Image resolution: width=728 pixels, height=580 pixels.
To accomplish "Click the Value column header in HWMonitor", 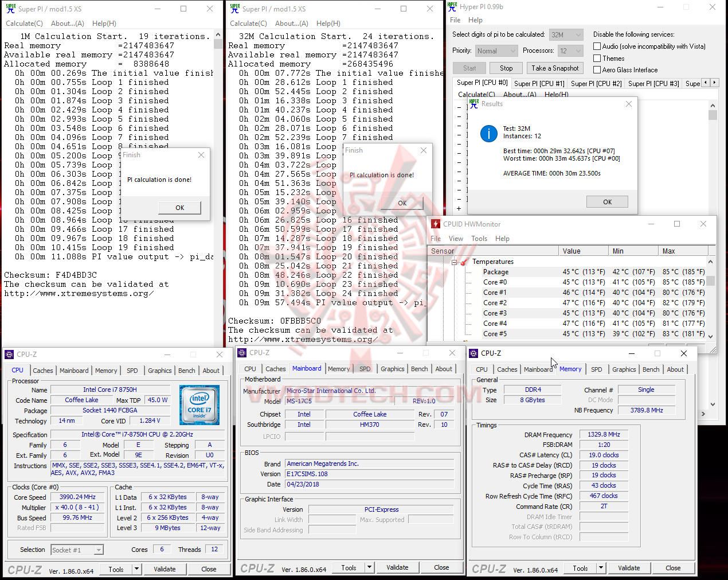I will 583,251.
